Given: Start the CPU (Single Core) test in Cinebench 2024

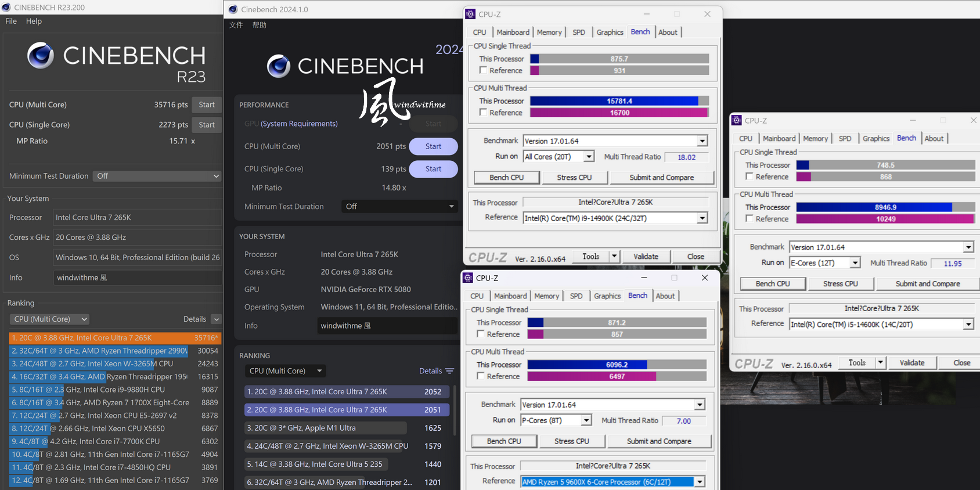Looking at the screenshot, I should click(433, 169).
